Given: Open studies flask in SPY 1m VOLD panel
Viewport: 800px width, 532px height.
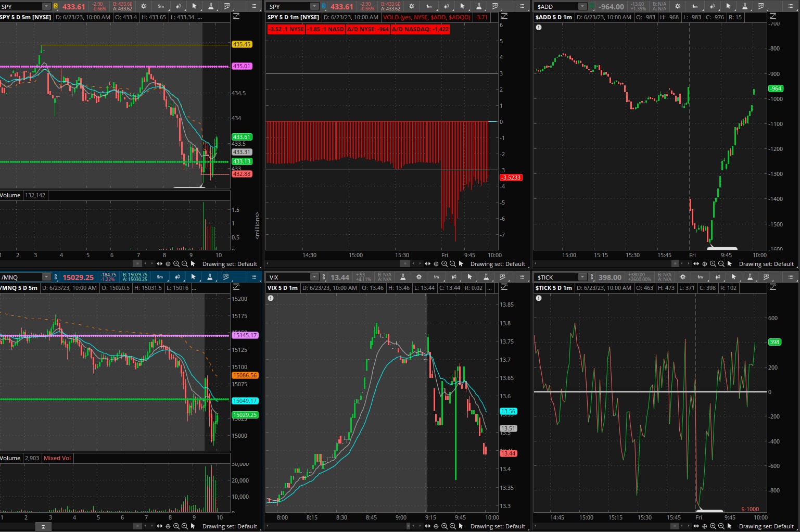Looking at the screenshot, I should coord(478,6).
